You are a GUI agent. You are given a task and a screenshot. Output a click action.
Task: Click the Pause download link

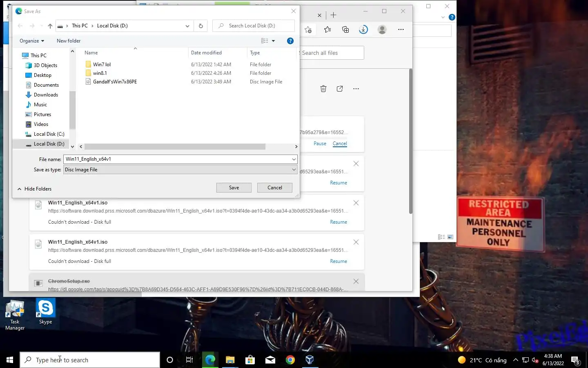pos(320,144)
